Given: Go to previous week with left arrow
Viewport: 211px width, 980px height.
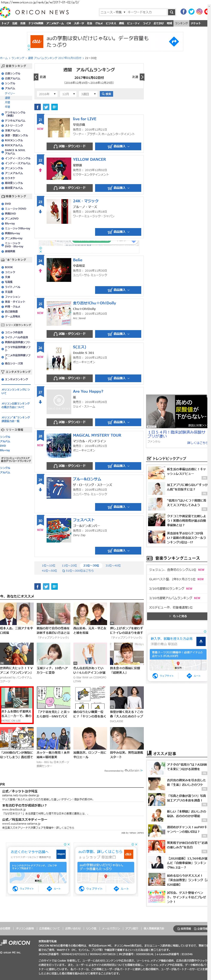Looking at the screenshot, I should (x=36, y=77).
